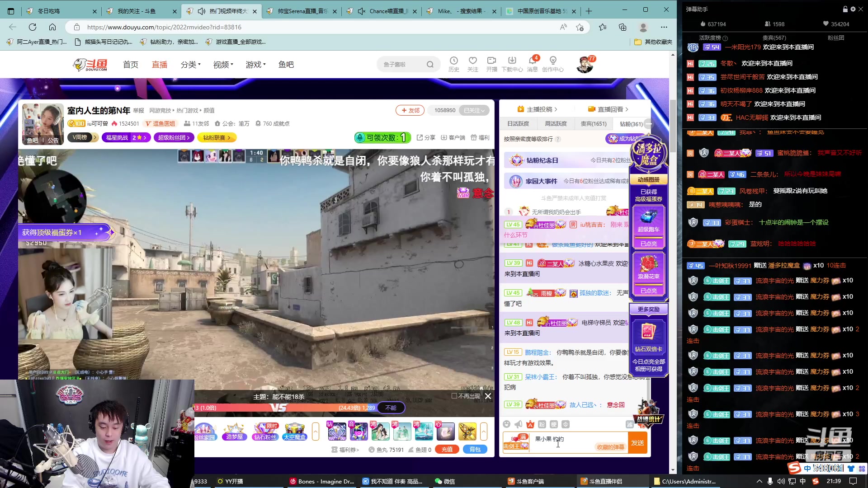Click the 举报 report link beside title
The height and width of the screenshot is (488, 868).
click(x=138, y=111)
